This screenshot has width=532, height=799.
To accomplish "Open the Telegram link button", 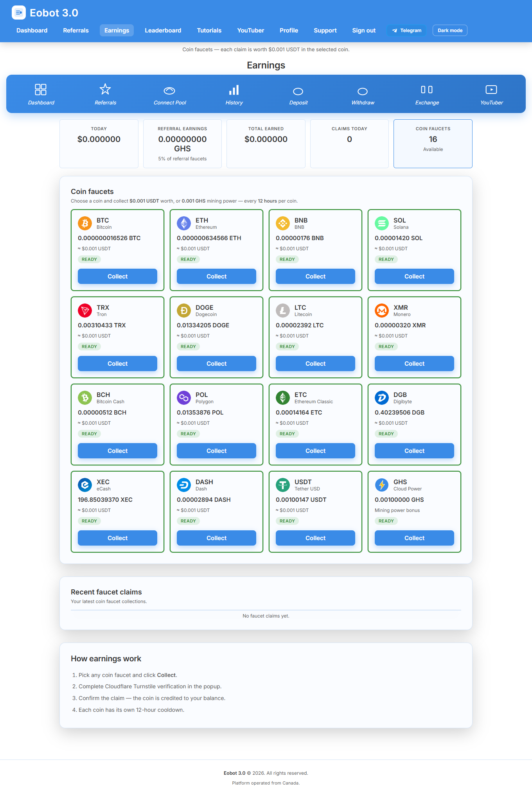I will pyautogui.click(x=407, y=31).
